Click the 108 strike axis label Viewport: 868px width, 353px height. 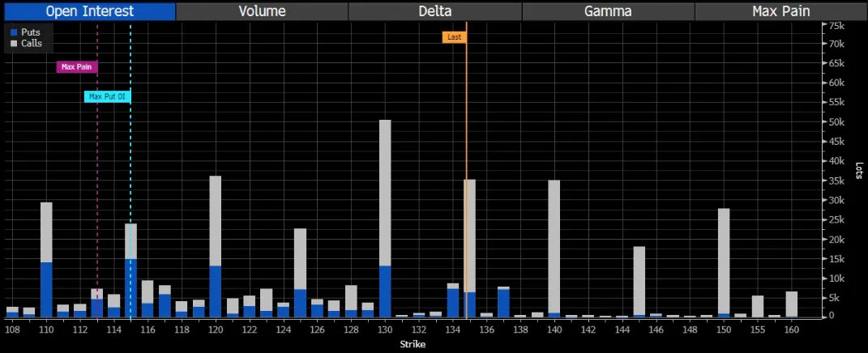[11, 330]
